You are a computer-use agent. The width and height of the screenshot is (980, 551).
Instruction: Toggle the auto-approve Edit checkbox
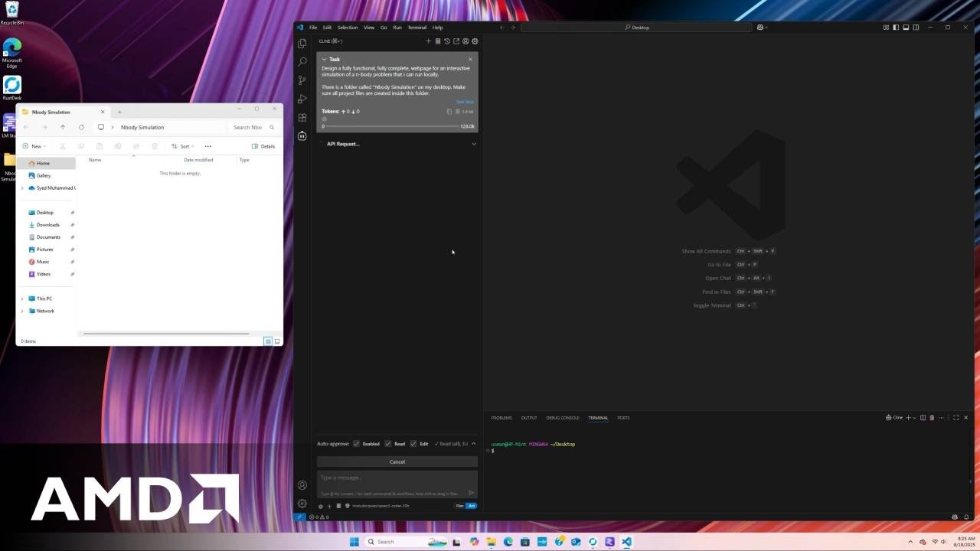pos(413,444)
